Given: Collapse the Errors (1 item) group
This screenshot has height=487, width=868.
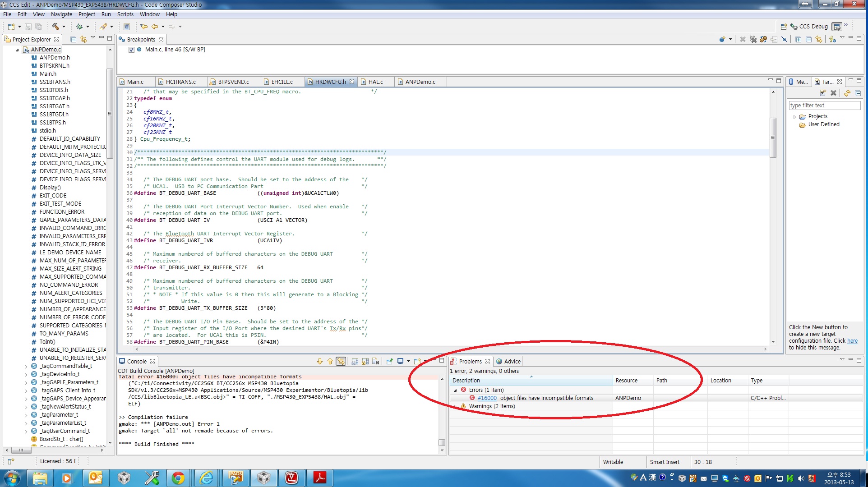Looking at the screenshot, I should (455, 391).
